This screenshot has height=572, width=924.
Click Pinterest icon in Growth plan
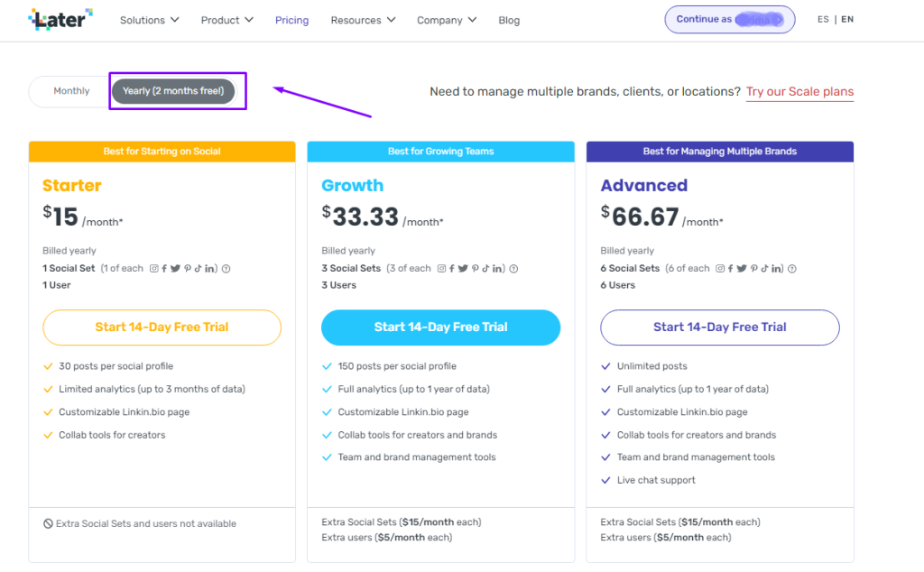[475, 269]
